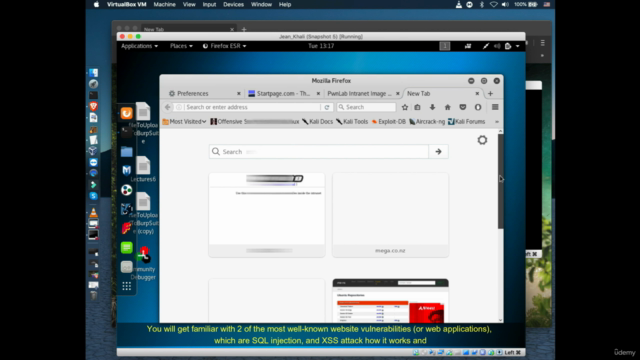Image resolution: width=640 pixels, height=360 pixels.
Task: Click the Bluetooth icon in macOS menu bar
Action: tap(482, 4)
